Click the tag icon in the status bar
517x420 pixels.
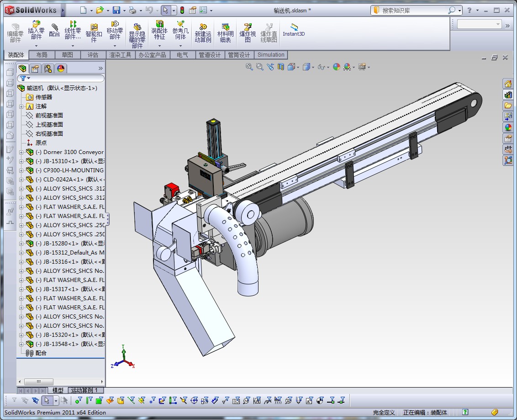tap(495, 412)
